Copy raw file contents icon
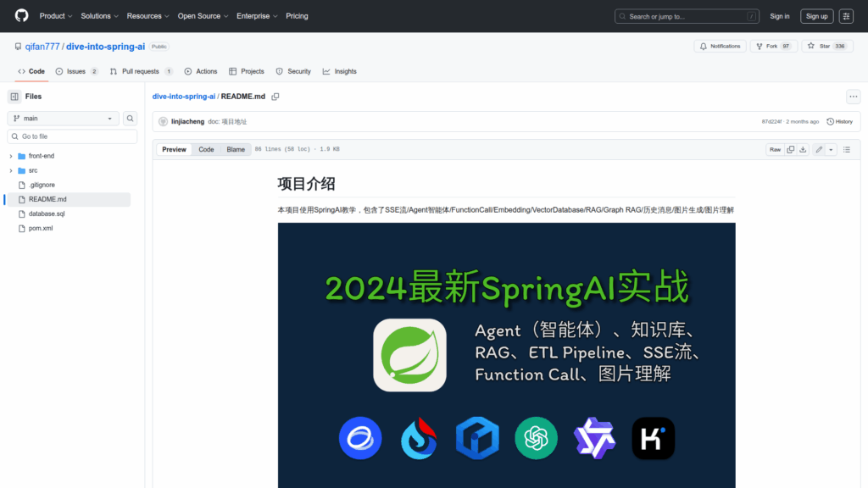Screen dimensions: 868x488 coord(790,149)
